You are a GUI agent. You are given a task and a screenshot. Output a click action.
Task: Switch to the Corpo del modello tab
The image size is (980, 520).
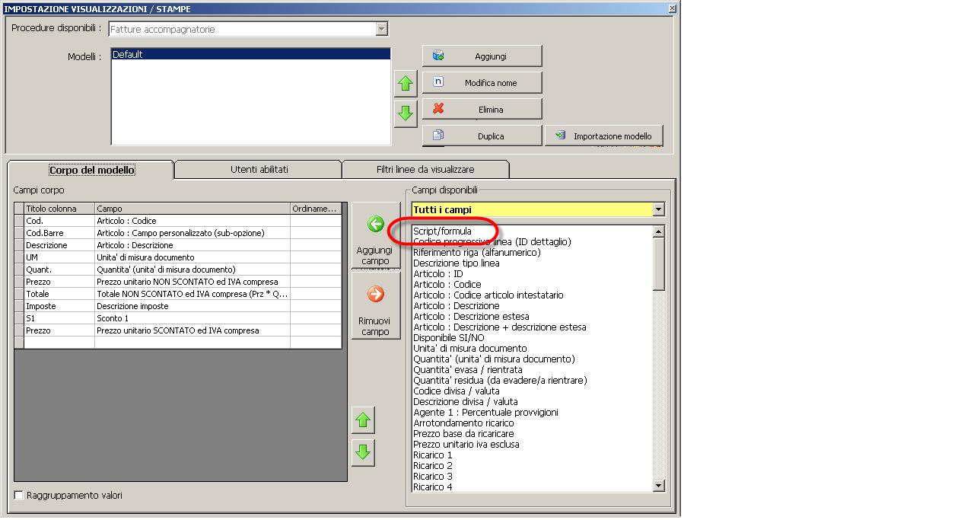[x=91, y=170]
